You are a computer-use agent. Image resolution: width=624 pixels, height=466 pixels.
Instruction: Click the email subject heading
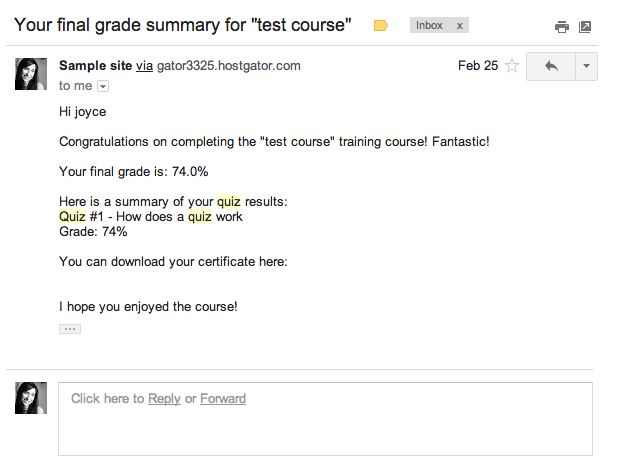point(183,25)
